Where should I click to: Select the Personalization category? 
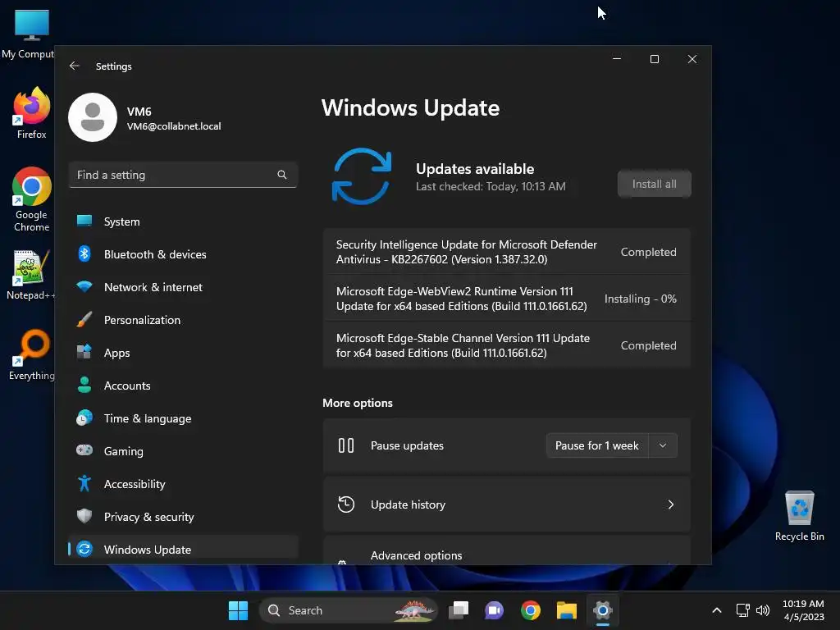(183, 320)
